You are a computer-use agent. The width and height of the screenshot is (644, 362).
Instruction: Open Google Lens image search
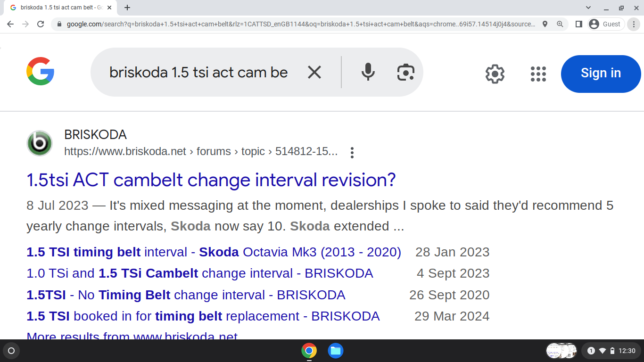[405, 72]
